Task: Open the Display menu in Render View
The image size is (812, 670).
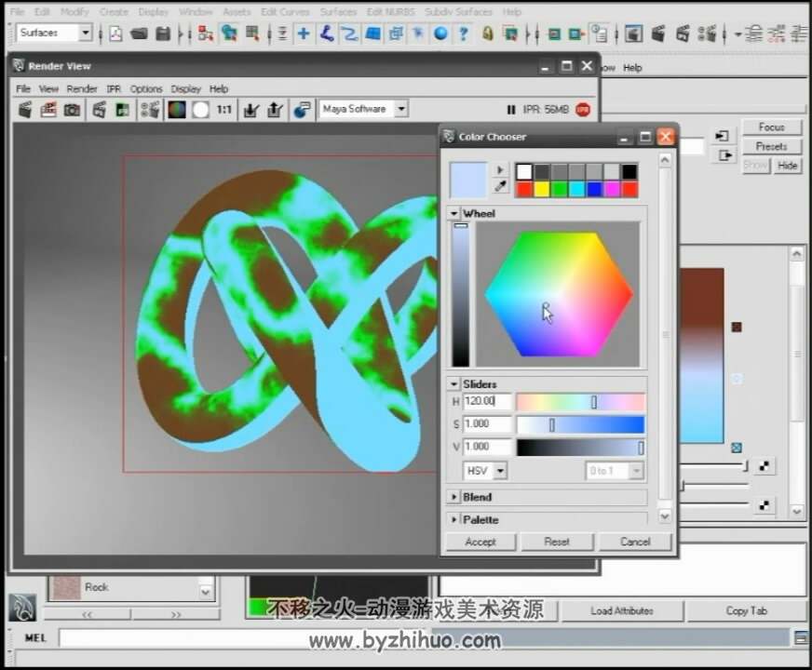Action: click(x=186, y=89)
